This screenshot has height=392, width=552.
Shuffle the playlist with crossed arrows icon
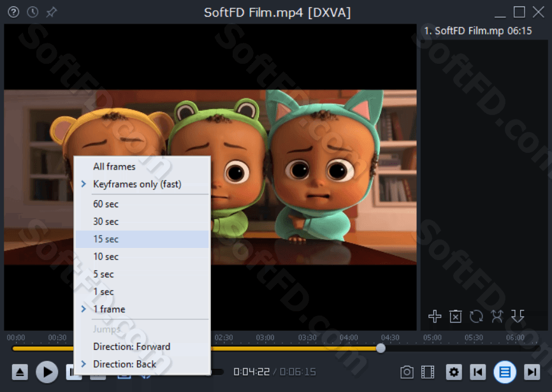coord(497,316)
